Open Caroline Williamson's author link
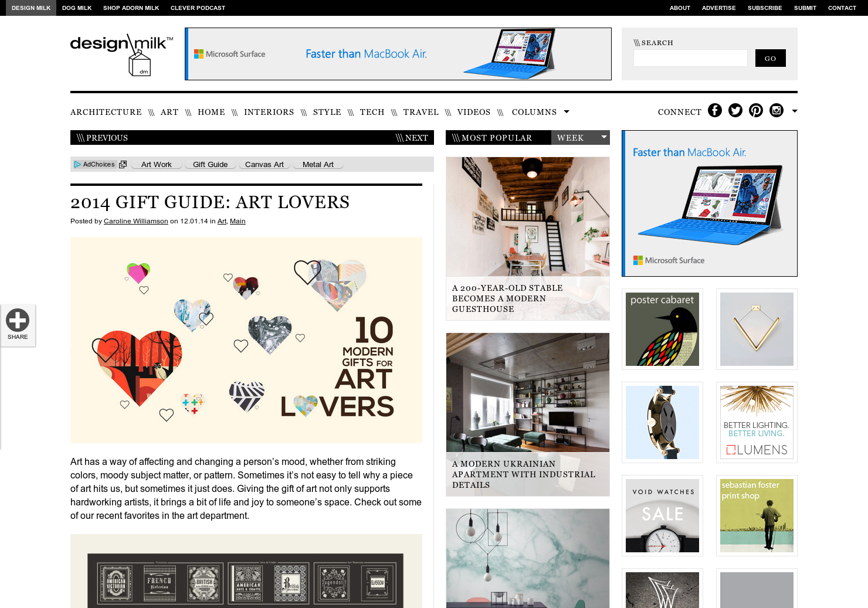The width and height of the screenshot is (868, 608). tap(135, 221)
